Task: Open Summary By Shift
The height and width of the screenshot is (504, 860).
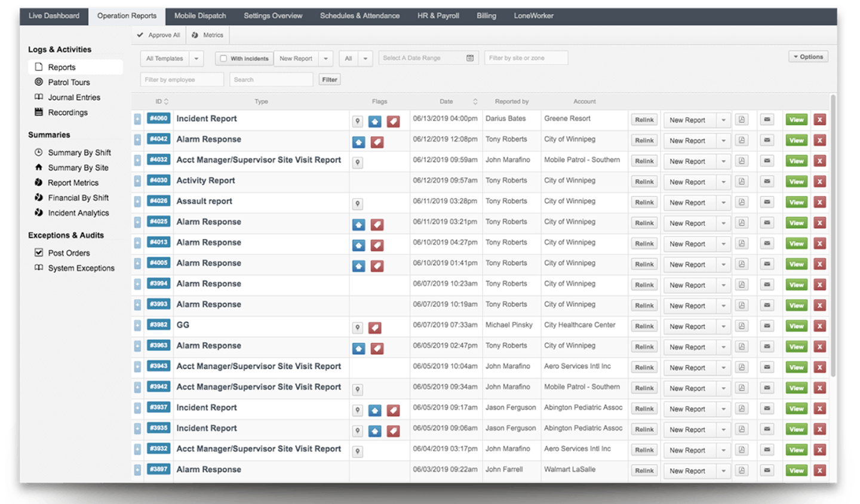Action: pyautogui.click(x=79, y=153)
